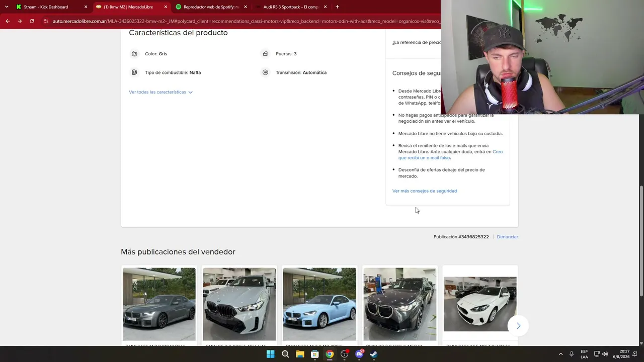Click the Puertas door icon
The width and height of the screenshot is (644, 362).
265,54
